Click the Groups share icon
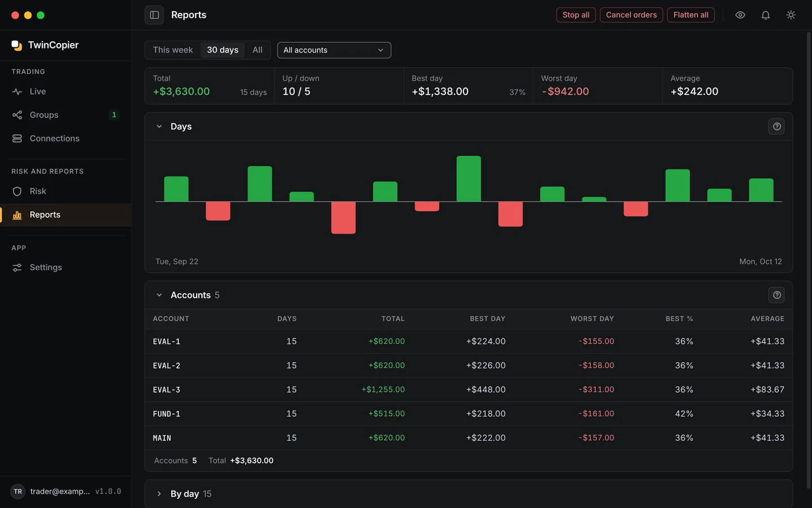 point(17,115)
